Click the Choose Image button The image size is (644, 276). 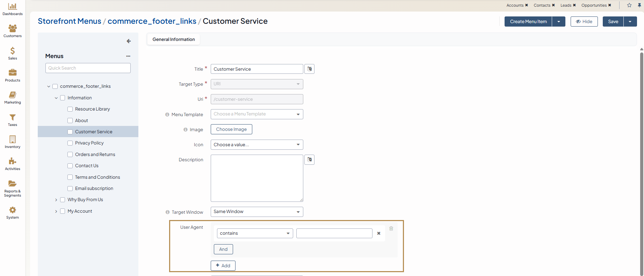pyautogui.click(x=231, y=129)
